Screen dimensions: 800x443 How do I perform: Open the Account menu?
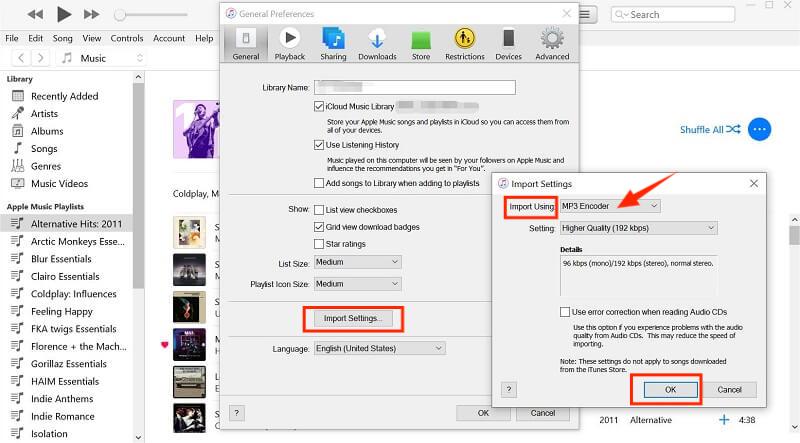(x=169, y=38)
